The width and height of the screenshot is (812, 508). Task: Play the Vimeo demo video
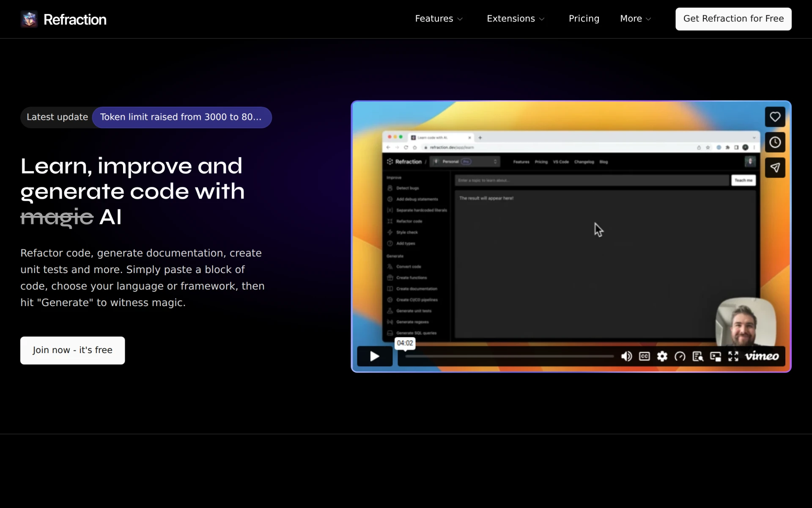[x=375, y=356]
